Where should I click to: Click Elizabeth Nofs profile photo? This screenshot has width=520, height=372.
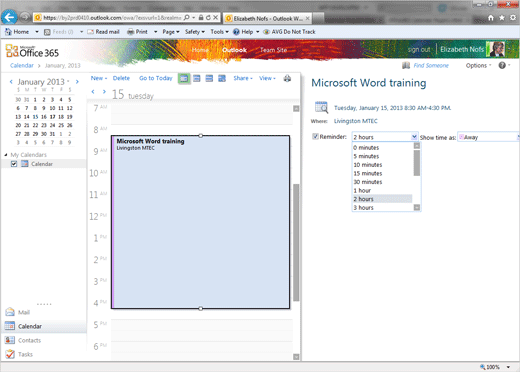click(x=497, y=49)
